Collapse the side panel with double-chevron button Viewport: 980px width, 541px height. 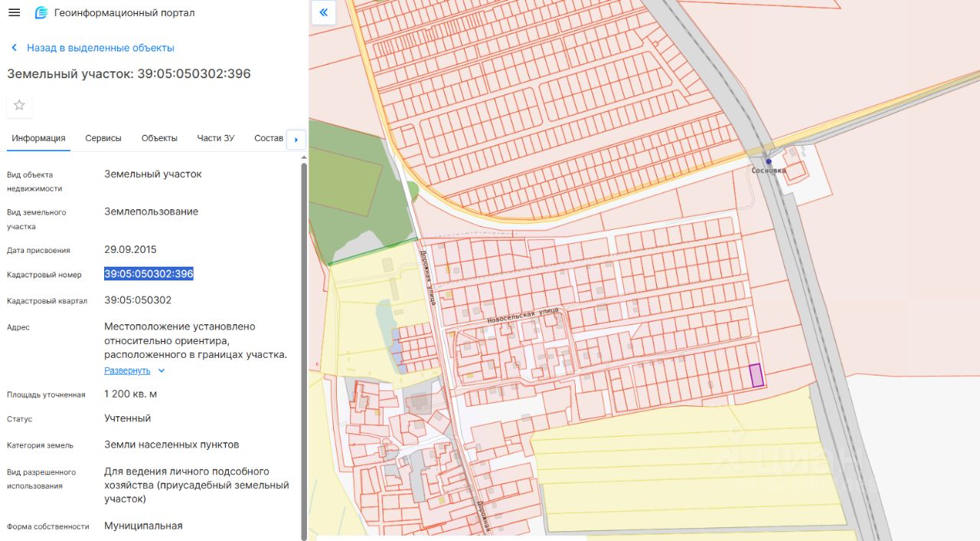click(323, 12)
